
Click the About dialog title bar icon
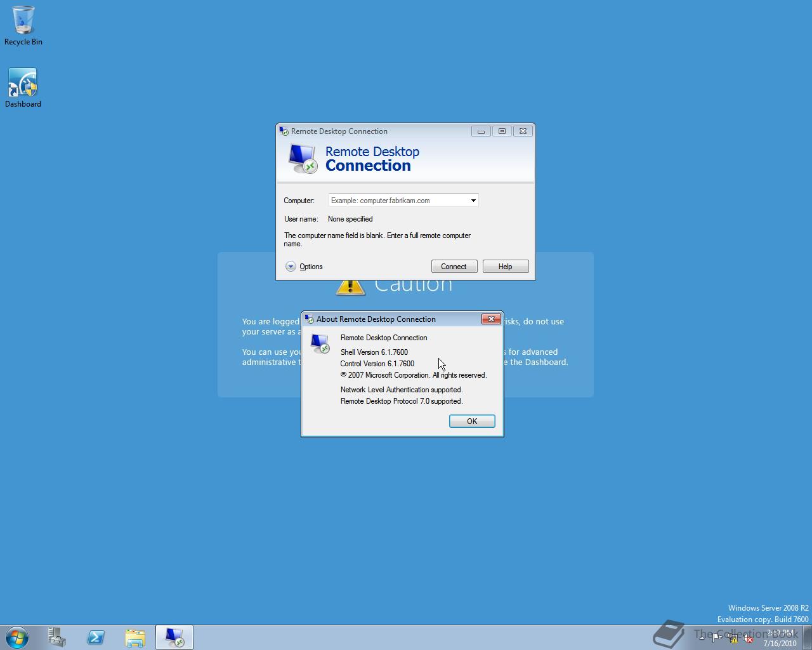[309, 319]
